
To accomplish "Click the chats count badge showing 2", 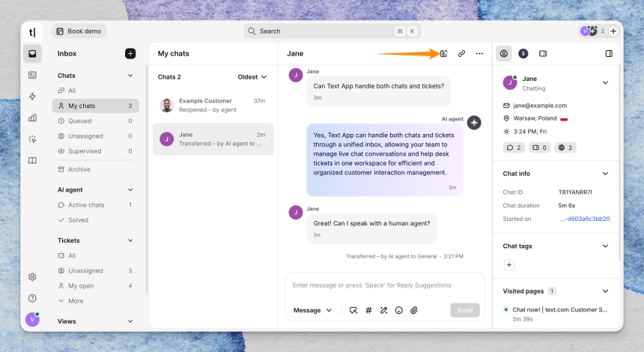I will coord(514,148).
